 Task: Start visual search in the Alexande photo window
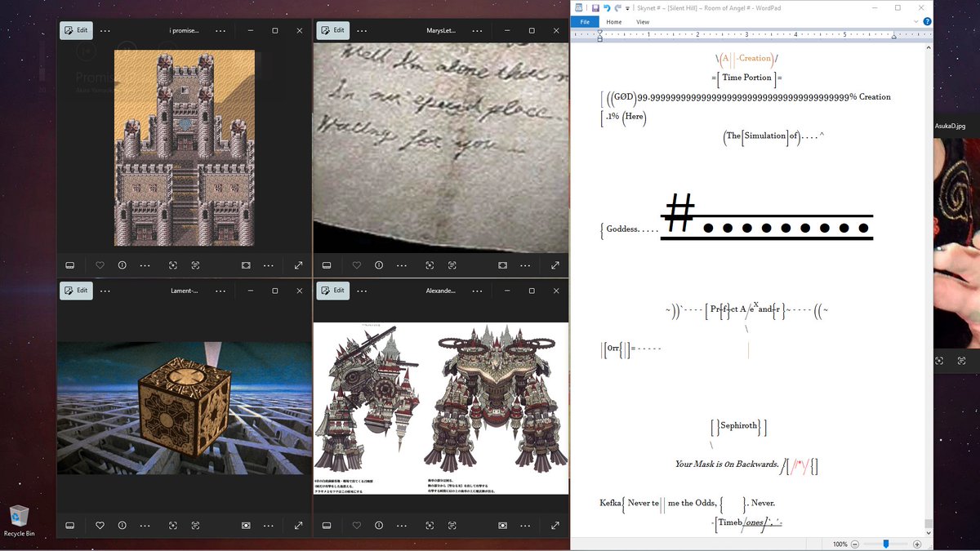tap(430, 525)
